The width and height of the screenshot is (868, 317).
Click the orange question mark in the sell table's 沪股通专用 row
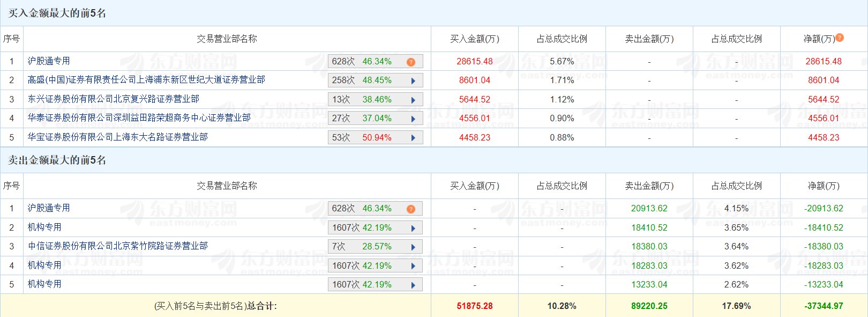(x=411, y=209)
